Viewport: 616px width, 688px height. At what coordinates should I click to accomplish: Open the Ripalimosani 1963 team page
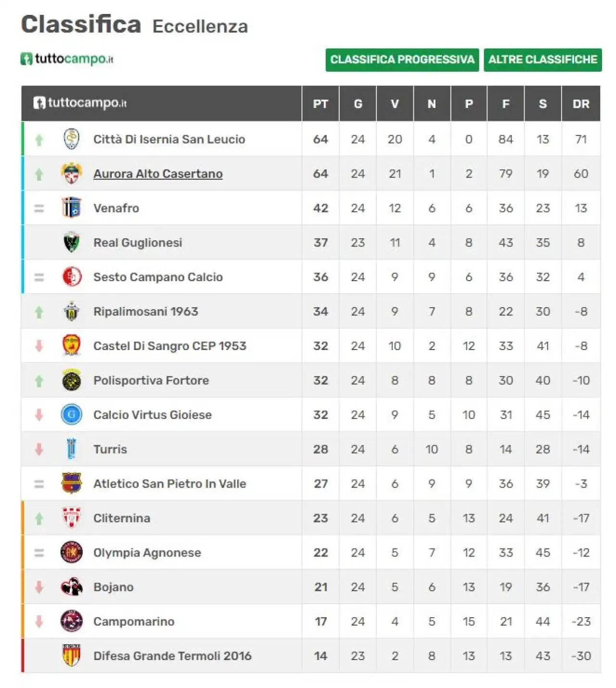click(146, 312)
